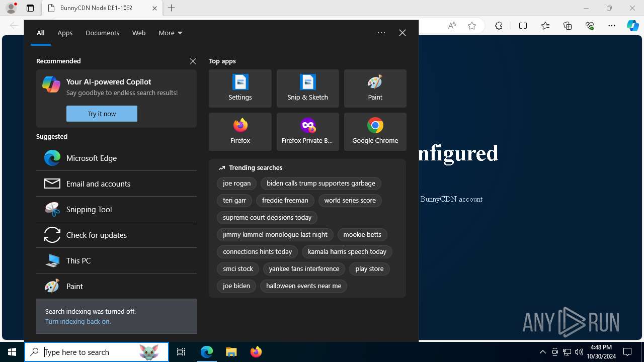The width and height of the screenshot is (644, 362).
Task: Open Firefox Private Browsing tile
Action: (x=307, y=132)
